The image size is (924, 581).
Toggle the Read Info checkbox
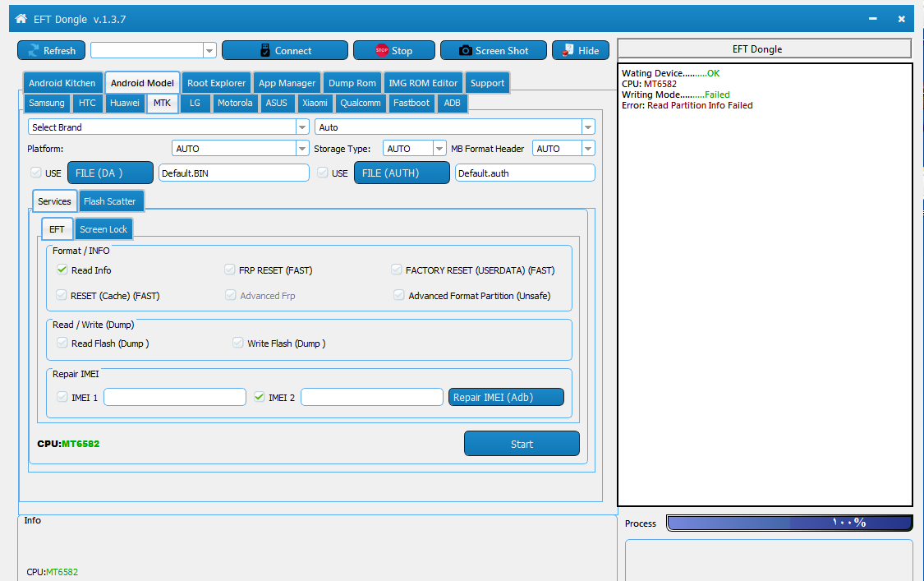coord(62,270)
